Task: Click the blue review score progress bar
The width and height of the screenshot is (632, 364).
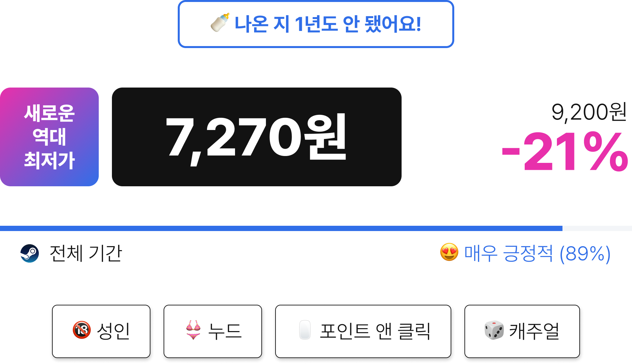Action: [x=281, y=228]
